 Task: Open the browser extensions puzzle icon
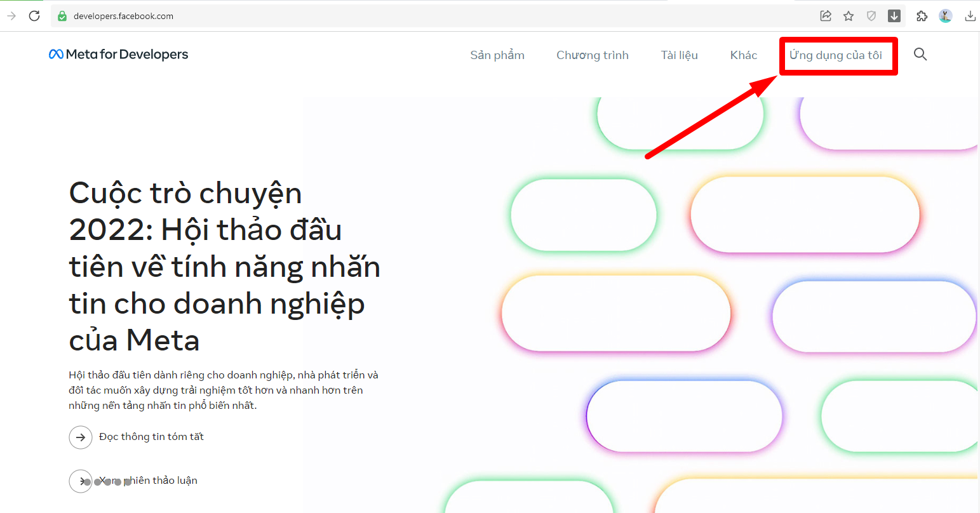922,16
